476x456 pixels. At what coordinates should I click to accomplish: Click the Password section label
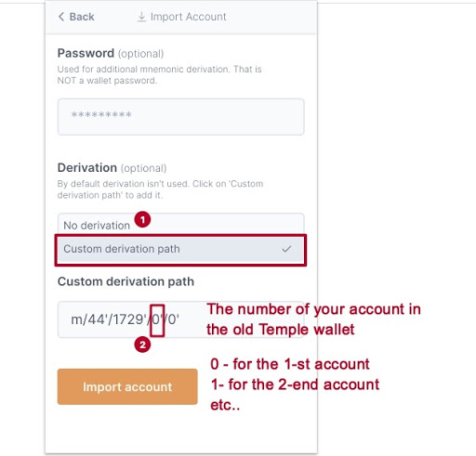coord(86,53)
